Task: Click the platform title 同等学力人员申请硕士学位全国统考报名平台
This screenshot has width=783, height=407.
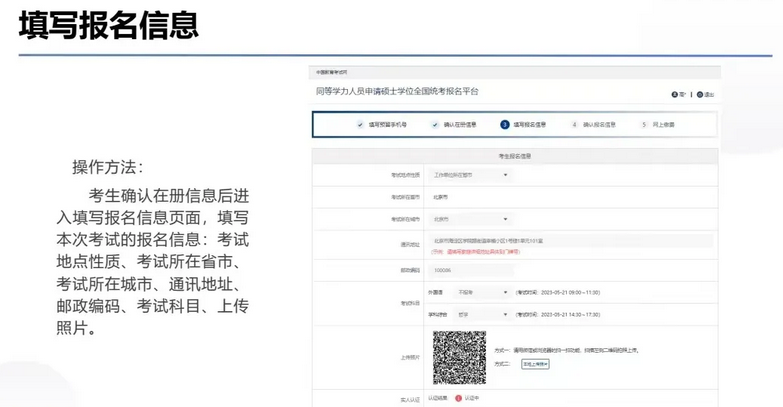Action: 397,91
